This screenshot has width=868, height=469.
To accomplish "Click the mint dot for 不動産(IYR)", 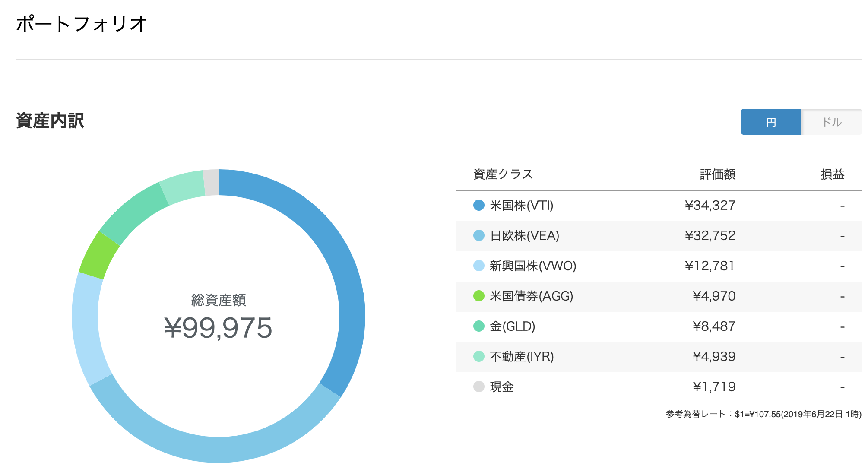I will 479,356.
